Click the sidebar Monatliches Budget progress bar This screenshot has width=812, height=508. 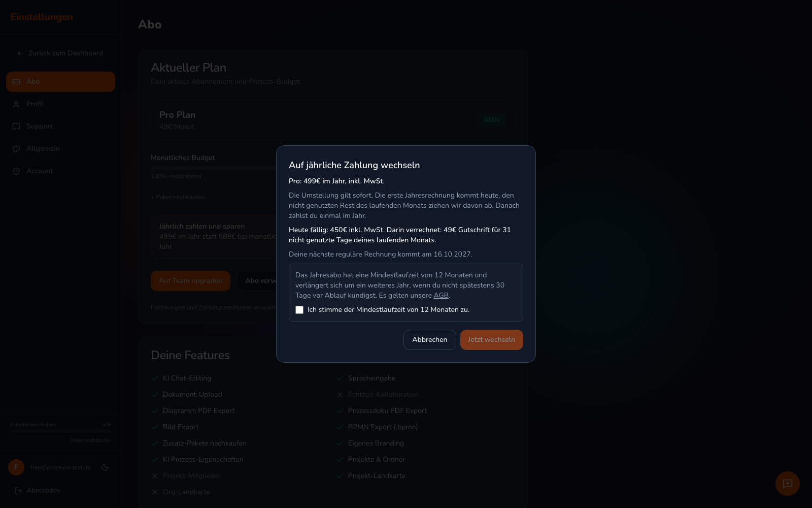click(60, 431)
